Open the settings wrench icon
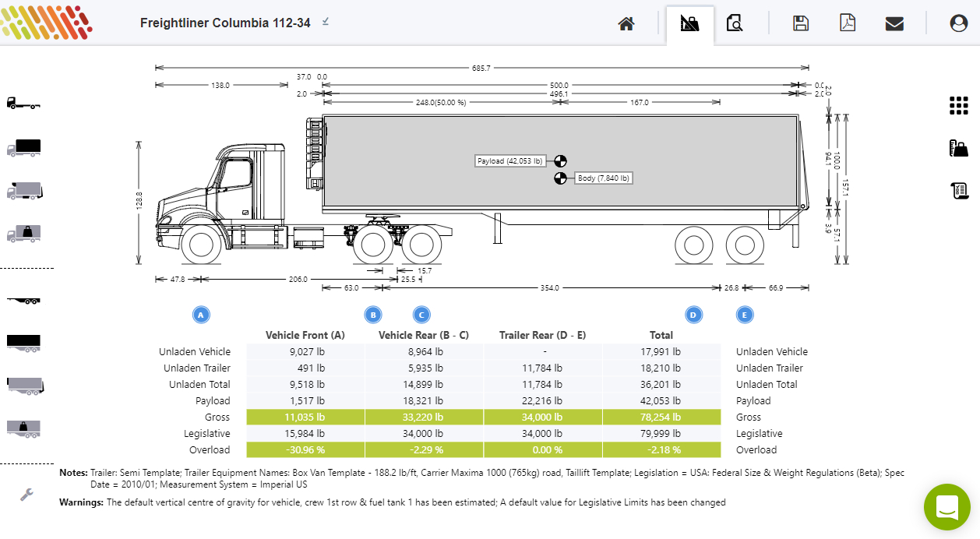This screenshot has width=980, height=539. pyautogui.click(x=26, y=494)
